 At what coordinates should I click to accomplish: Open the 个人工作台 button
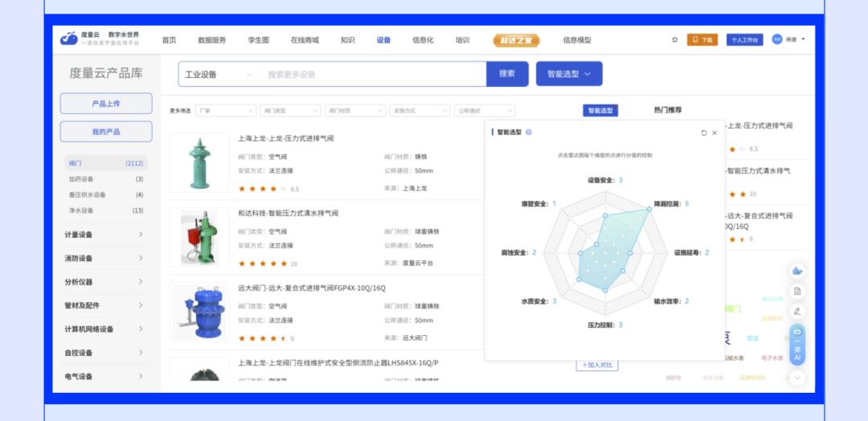point(744,40)
